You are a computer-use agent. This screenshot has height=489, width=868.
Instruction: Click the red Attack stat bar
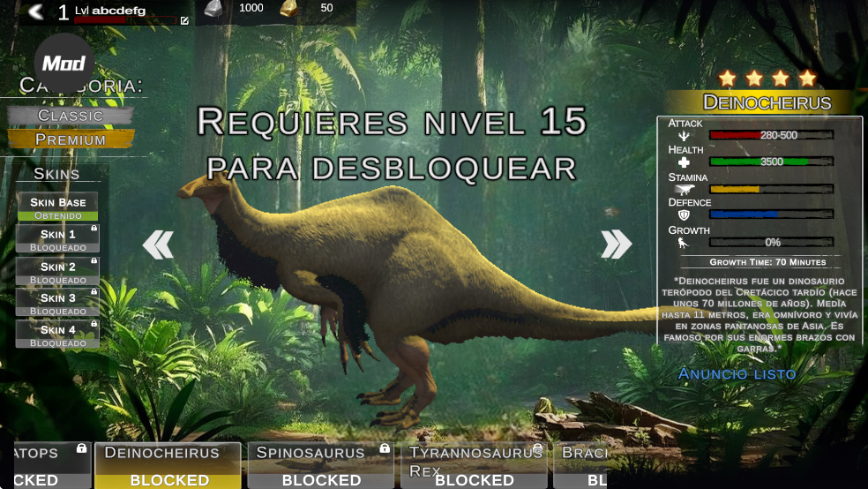pyautogui.click(x=771, y=135)
